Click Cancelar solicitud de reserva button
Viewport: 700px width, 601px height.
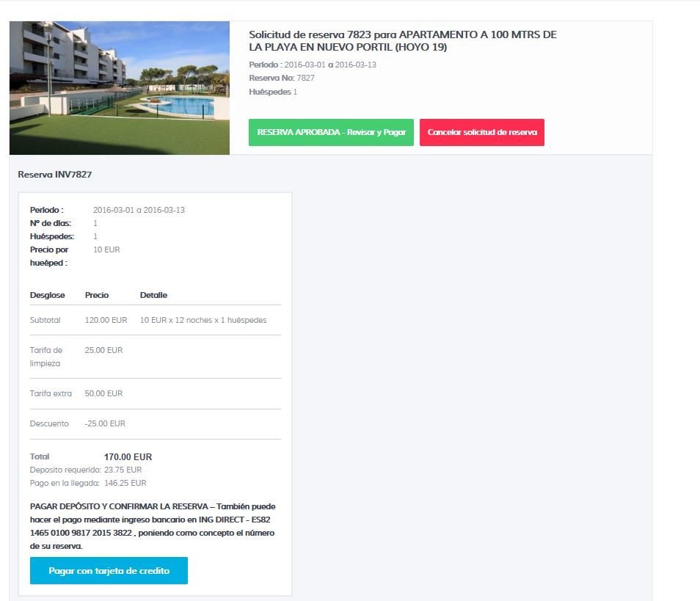click(x=481, y=132)
